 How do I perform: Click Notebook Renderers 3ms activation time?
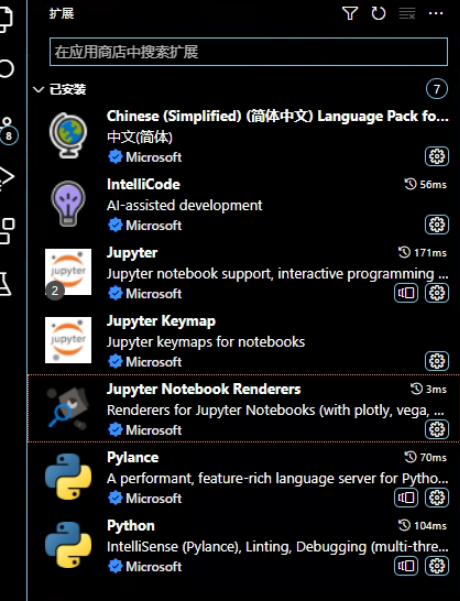(429, 389)
